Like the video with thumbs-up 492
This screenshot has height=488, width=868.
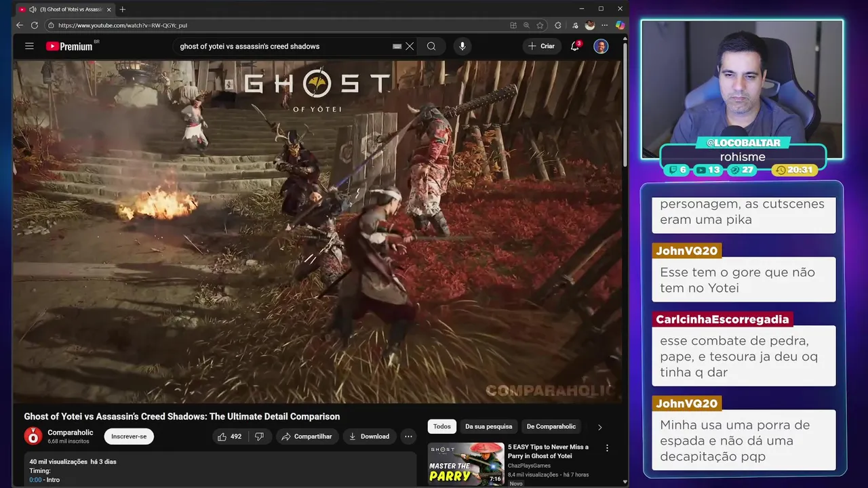[x=229, y=436]
